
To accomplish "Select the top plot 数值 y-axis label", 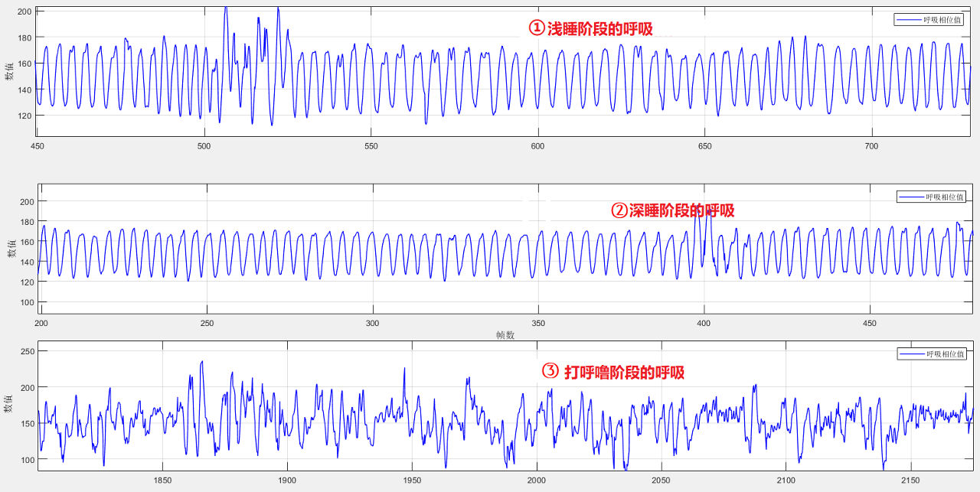I will click(9, 73).
